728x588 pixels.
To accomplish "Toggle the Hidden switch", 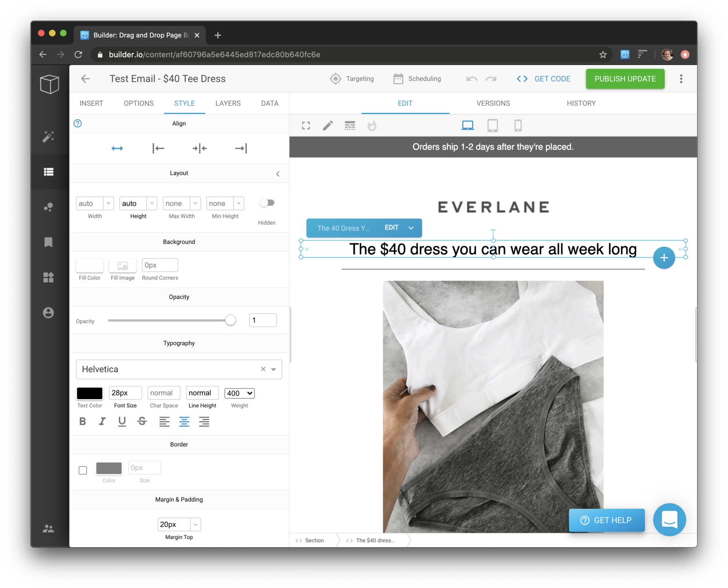I will (x=267, y=203).
